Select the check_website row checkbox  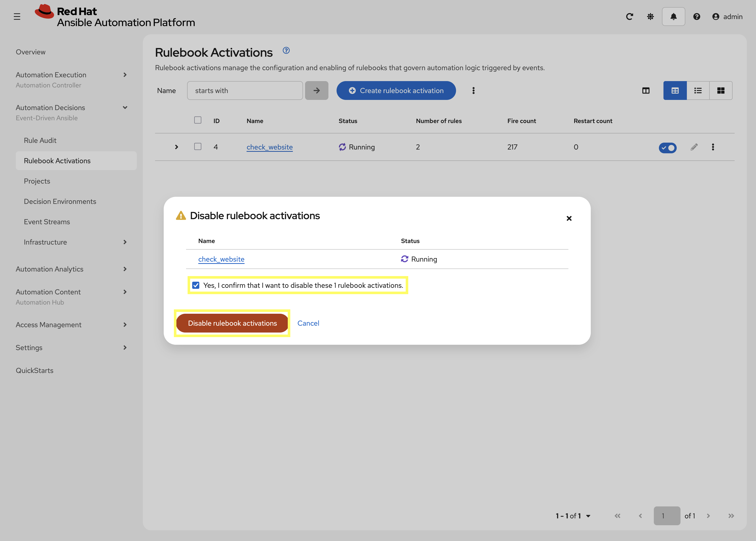click(198, 147)
